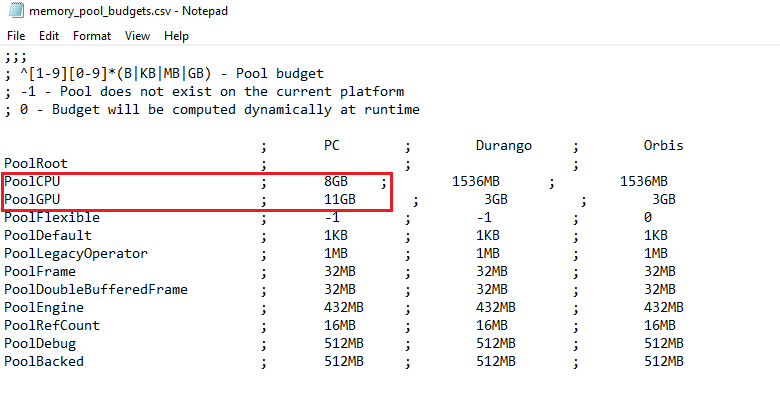Click the PoolDebug row label

coord(40,343)
